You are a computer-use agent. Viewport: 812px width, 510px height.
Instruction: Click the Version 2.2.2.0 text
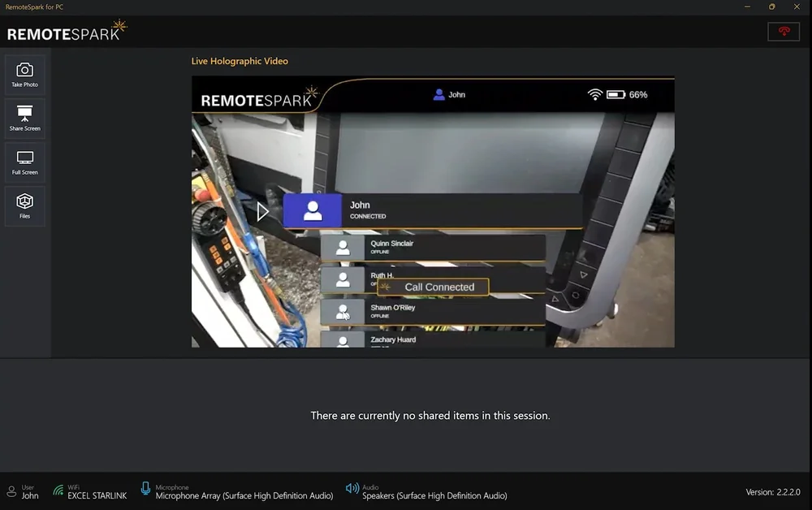tap(773, 492)
